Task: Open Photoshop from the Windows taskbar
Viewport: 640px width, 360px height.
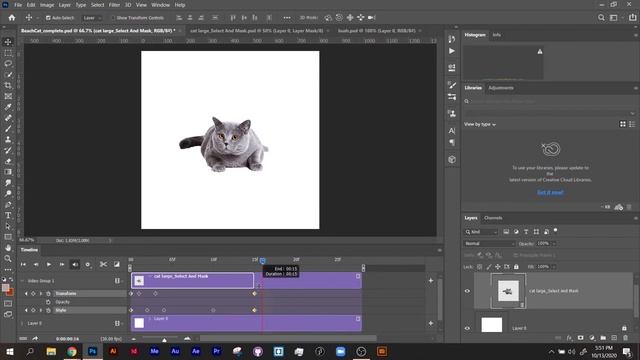Action: point(93,351)
